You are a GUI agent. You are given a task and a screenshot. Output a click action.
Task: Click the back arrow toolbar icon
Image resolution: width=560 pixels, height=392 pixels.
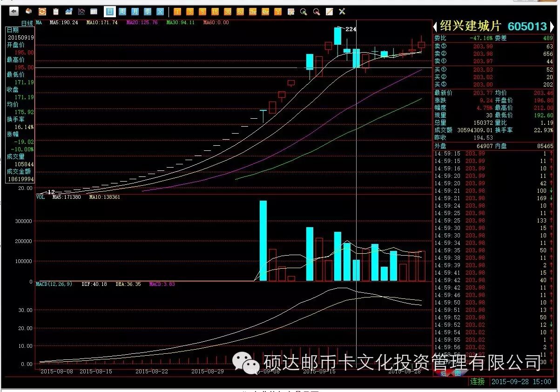point(14,11)
